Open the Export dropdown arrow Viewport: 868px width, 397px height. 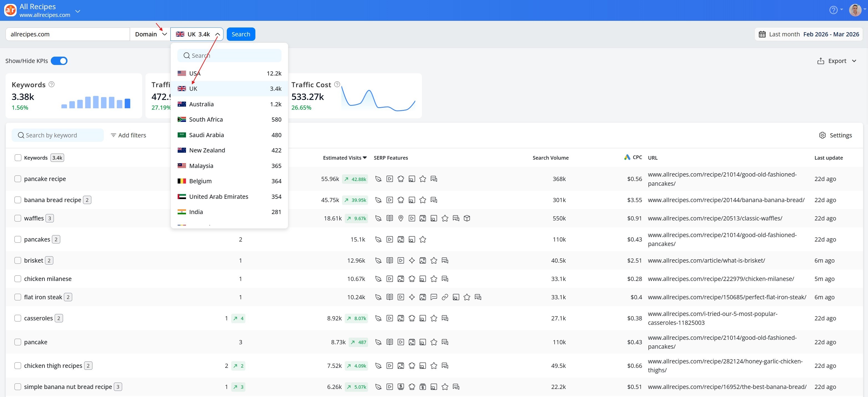tap(854, 61)
